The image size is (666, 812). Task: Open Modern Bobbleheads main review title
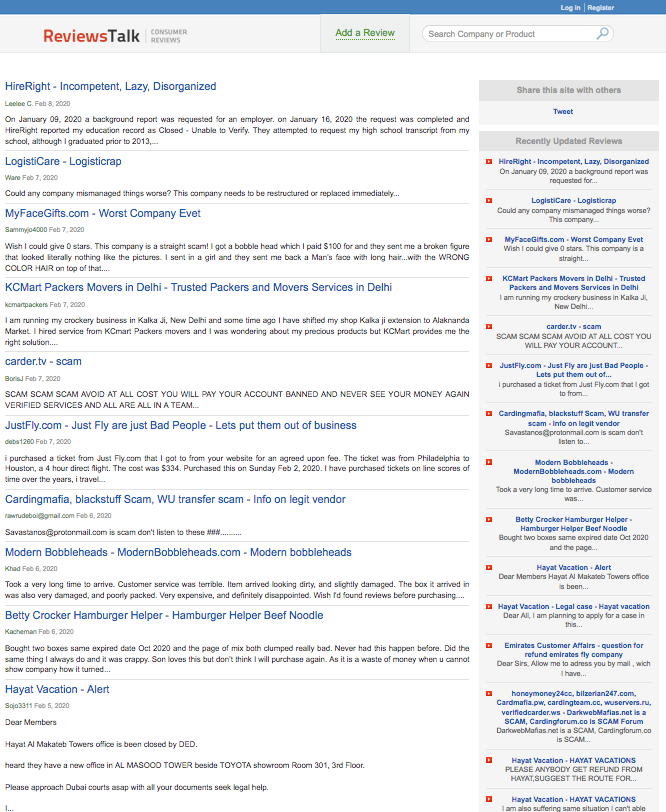click(x=178, y=553)
